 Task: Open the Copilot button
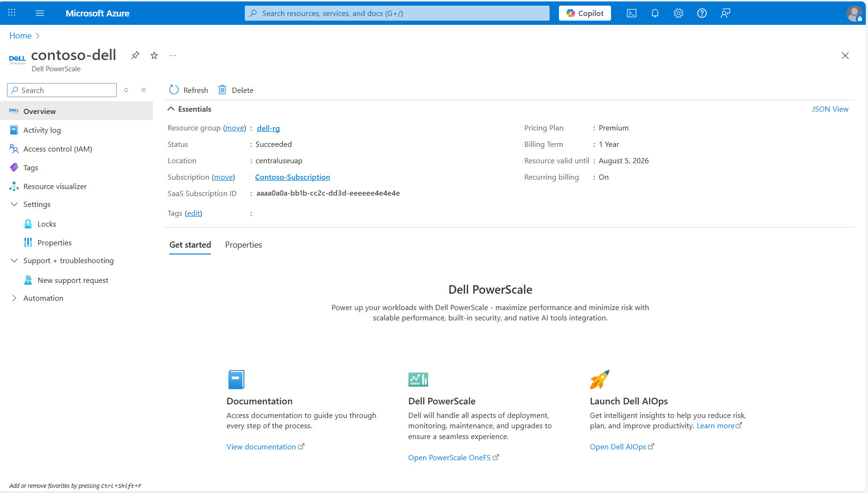coord(585,13)
